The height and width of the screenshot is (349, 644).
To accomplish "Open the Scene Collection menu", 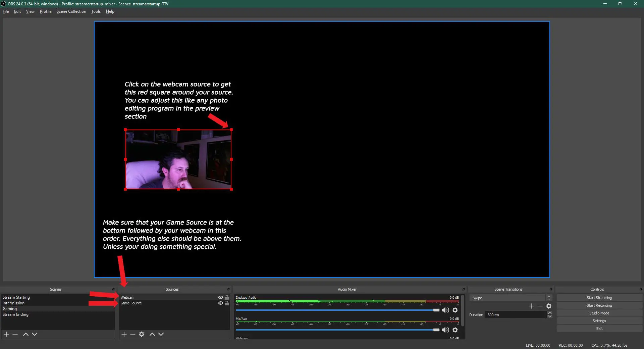I will pyautogui.click(x=71, y=11).
